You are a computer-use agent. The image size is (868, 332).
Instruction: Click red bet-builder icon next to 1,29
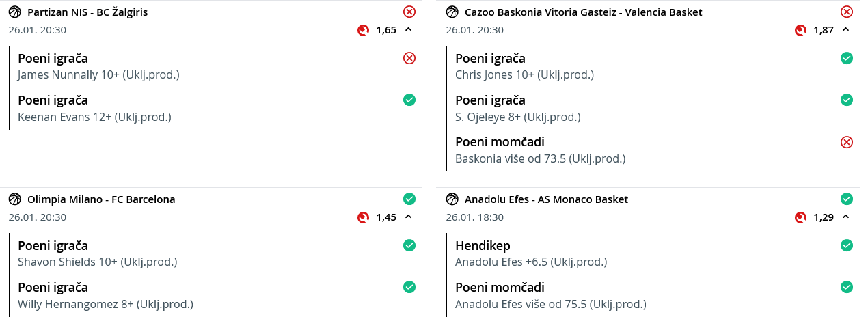coord(801,217)
